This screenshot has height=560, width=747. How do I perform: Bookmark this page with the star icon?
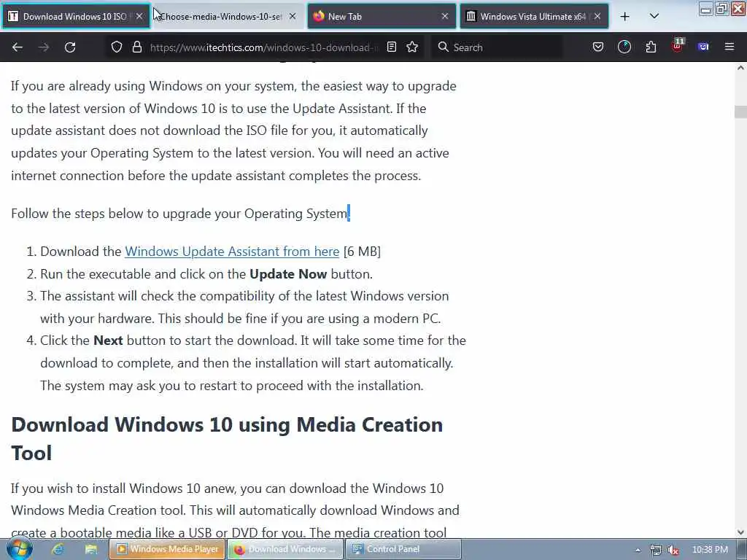413,47
